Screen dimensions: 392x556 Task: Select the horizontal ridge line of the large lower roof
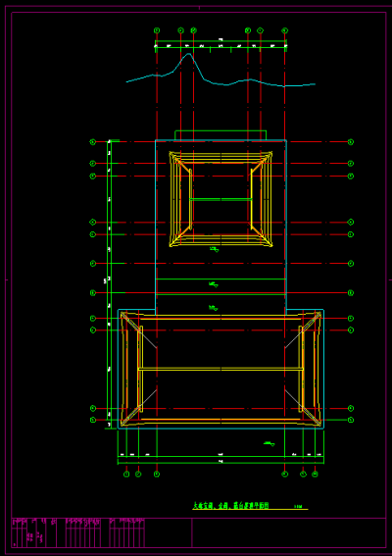pyautogui.click(x=220, y=369)
